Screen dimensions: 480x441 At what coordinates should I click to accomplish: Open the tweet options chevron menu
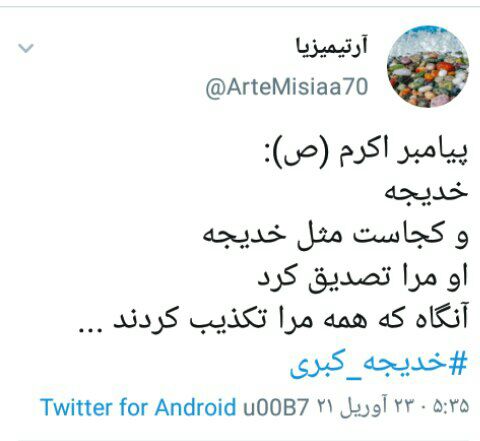coord(26,48)
